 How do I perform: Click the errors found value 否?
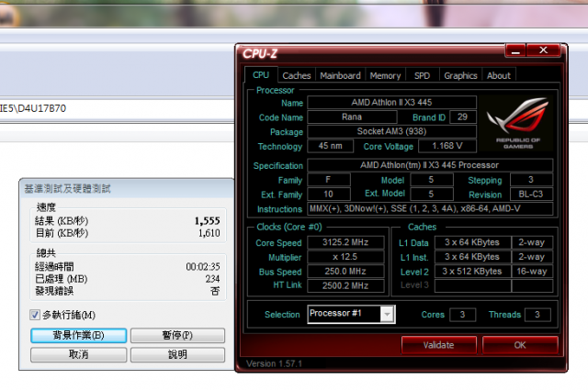click(x=215, y=291)
